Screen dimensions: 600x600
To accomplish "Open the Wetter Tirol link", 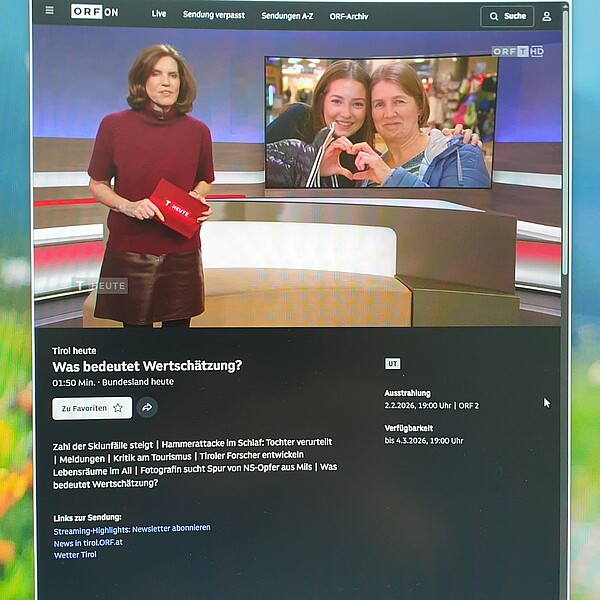I will tap(75, 555).
